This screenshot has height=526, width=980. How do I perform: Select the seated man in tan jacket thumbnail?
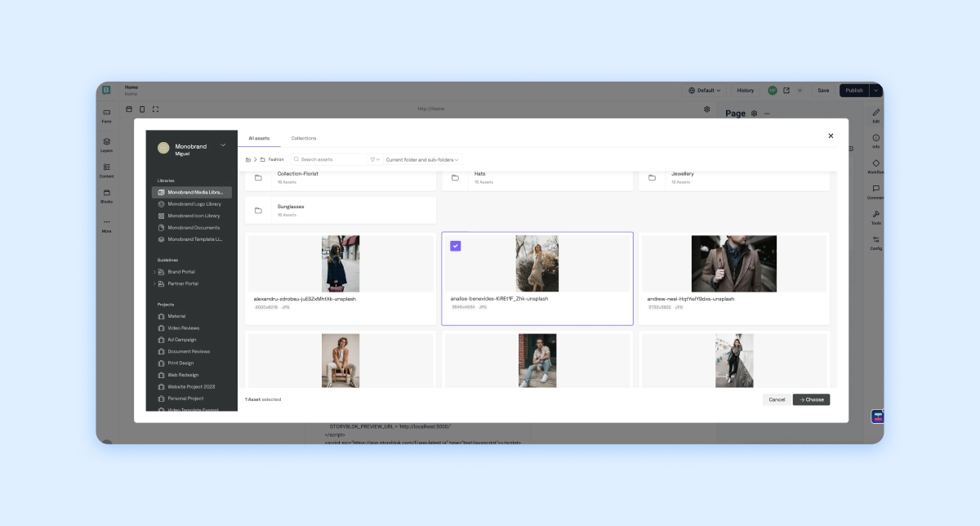(341, 360)
